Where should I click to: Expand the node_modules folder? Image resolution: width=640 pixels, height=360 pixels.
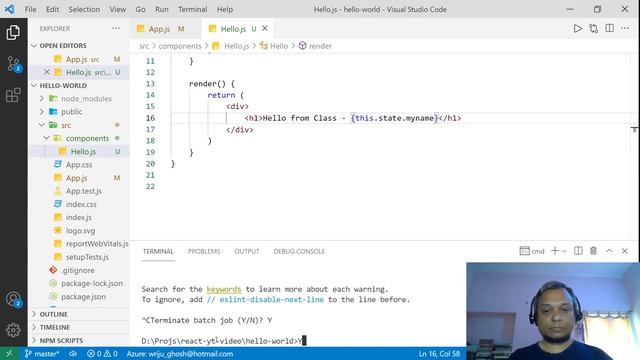(x=79, y=98)
